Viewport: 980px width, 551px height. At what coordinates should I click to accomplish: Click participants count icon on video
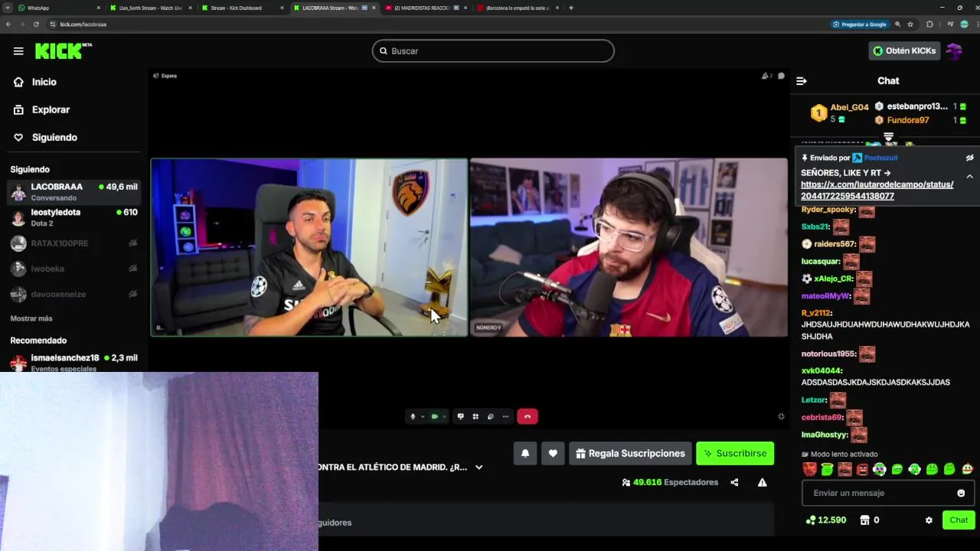[766, 76]
